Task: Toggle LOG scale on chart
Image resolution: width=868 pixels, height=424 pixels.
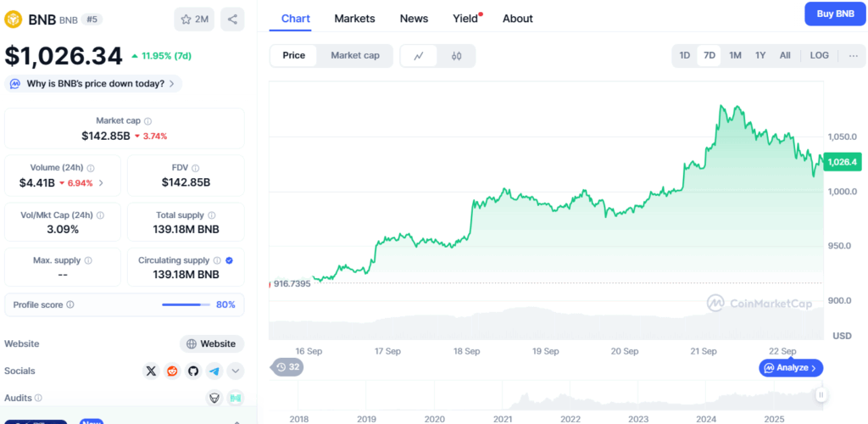Action: coord(820,55)
